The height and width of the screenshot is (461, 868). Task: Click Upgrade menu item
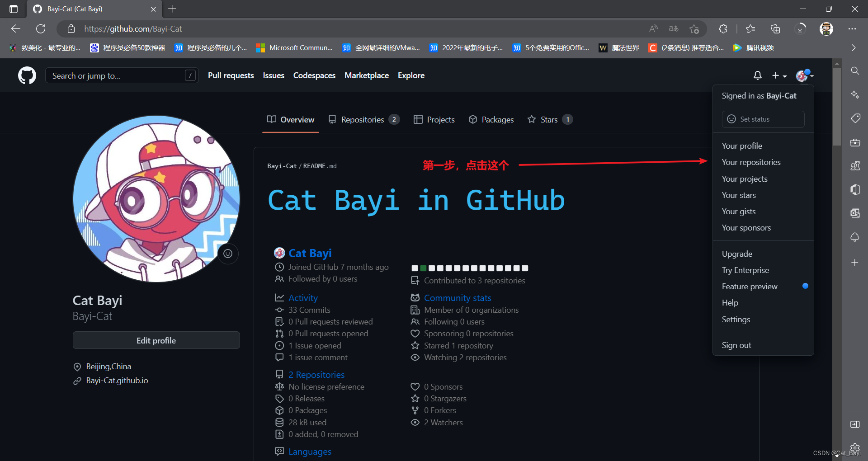point(763,254)
